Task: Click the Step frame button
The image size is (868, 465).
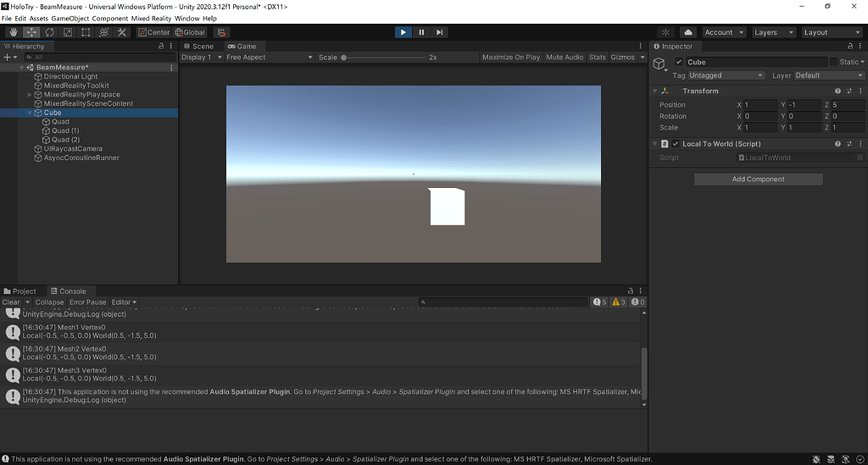Action: (x=439, y=32)
